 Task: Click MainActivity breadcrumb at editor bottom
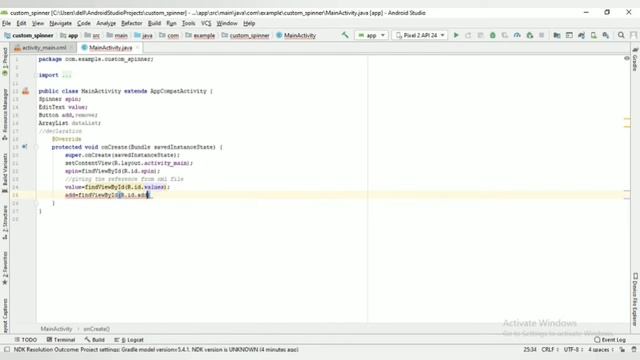[56, 329]
